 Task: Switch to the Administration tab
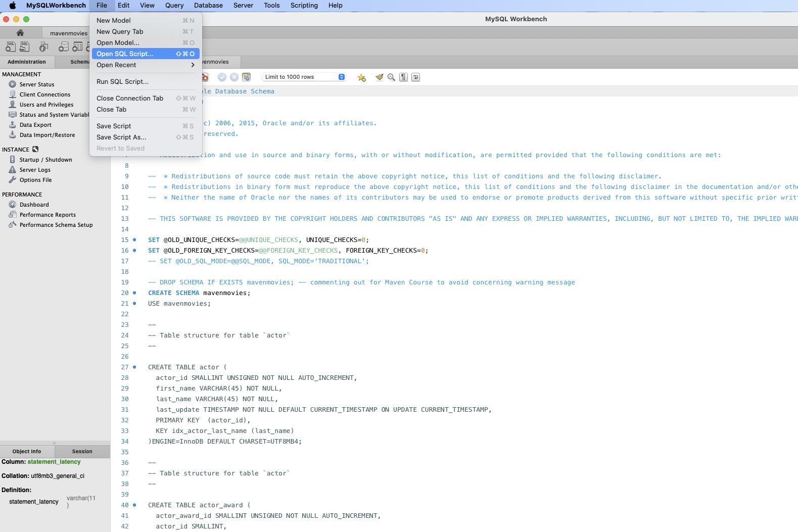[27, 62]
